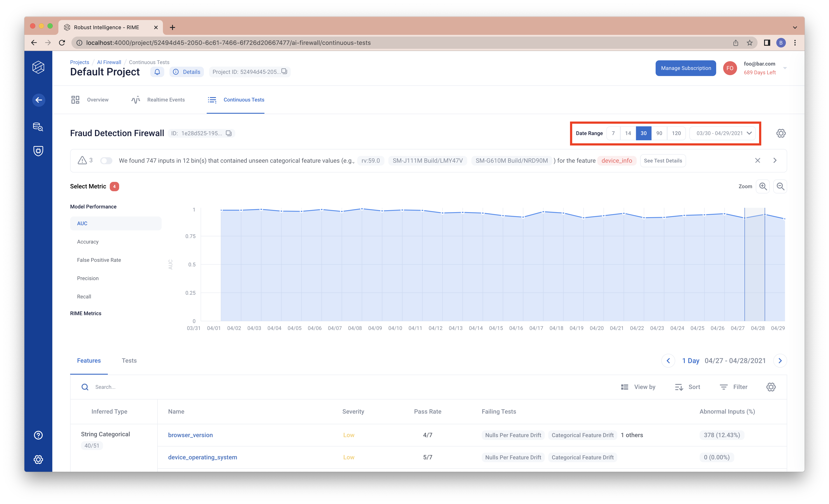Go to next day with right arrow

780,361
